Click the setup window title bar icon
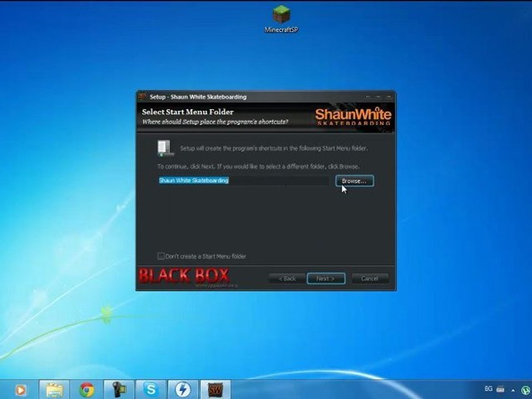Screen dimensions: 532x399 coord(142,96)
